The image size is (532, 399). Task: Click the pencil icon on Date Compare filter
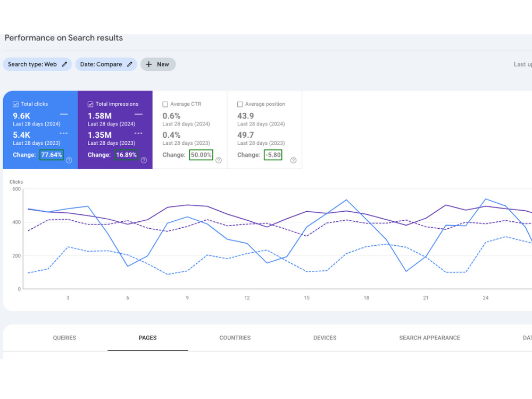point(130,64)
